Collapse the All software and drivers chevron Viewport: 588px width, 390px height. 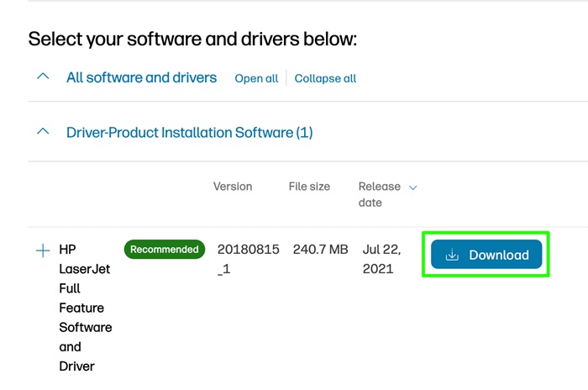click(43, 76)
